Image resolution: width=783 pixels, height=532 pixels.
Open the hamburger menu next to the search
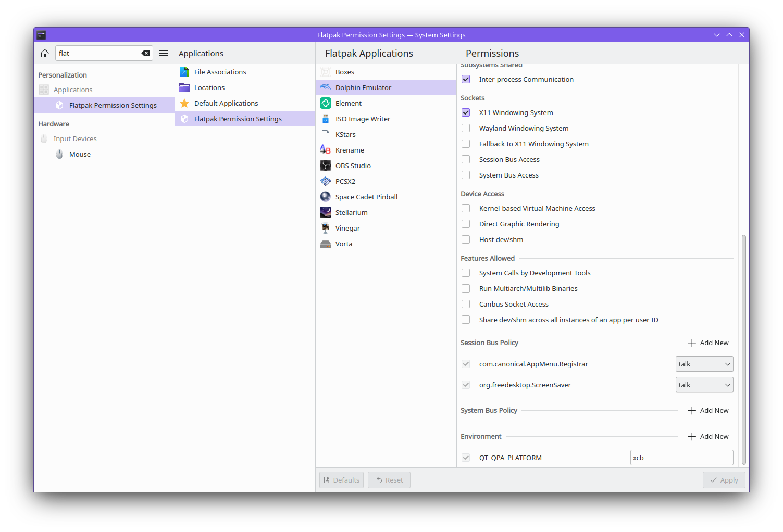click(x=164, y=53)
